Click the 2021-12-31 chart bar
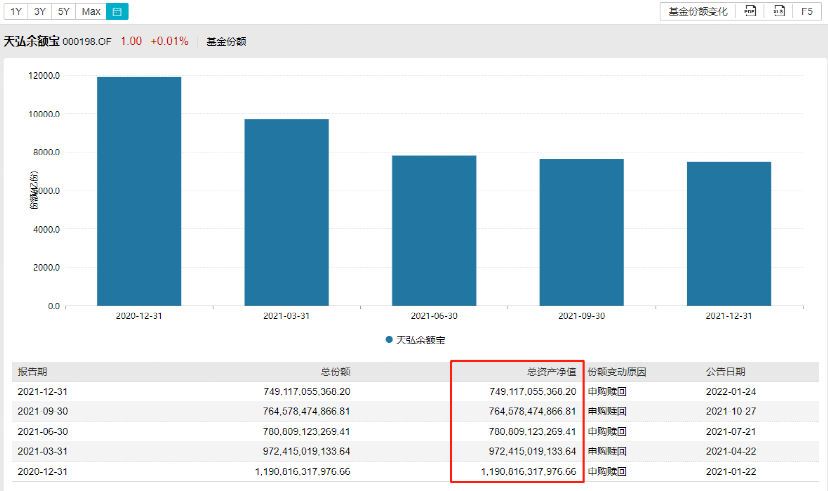The image size is (828, 491). click(x=729, y=234)
